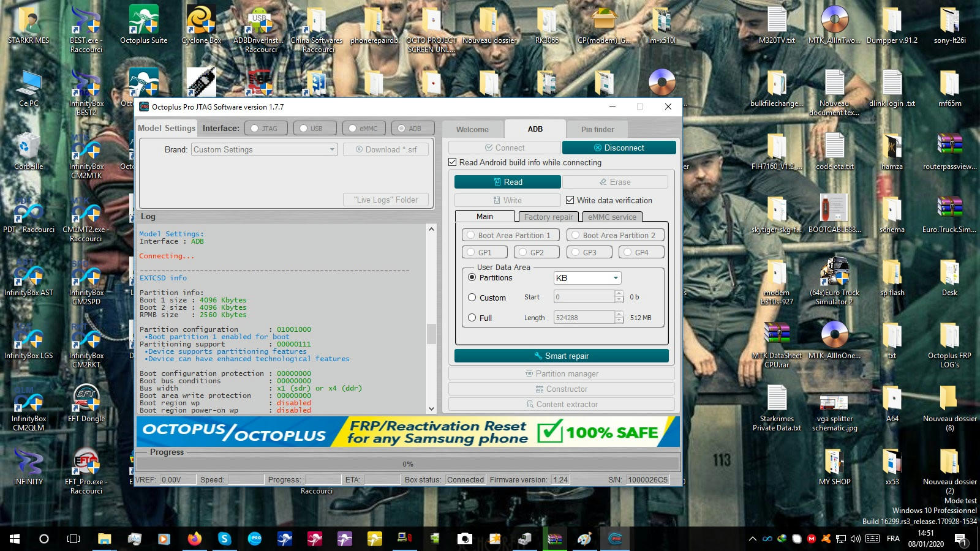Click the Disconnect button

pos(619,148)
